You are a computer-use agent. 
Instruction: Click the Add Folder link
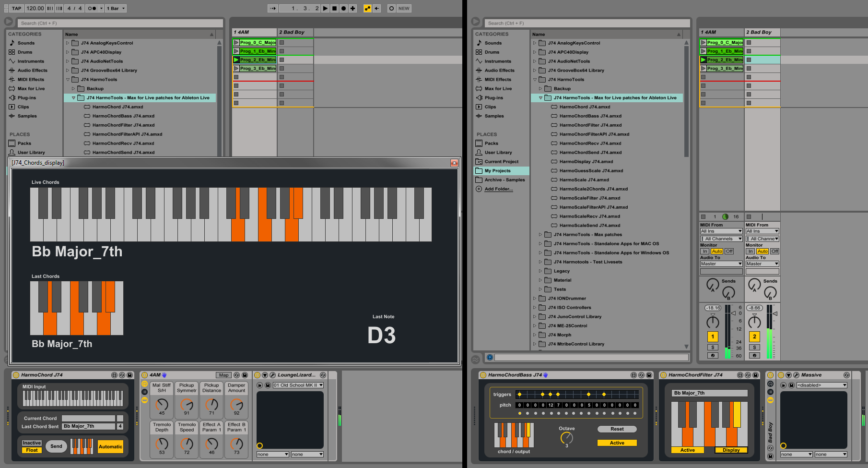499,189
